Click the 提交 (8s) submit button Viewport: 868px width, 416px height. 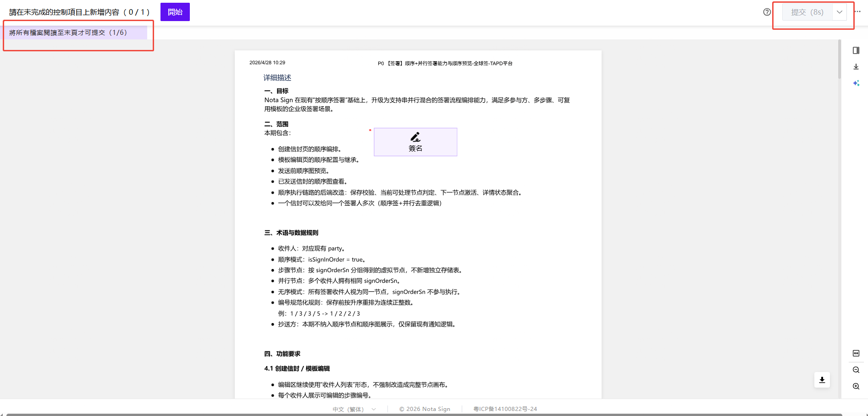click(x=807, y=12)
